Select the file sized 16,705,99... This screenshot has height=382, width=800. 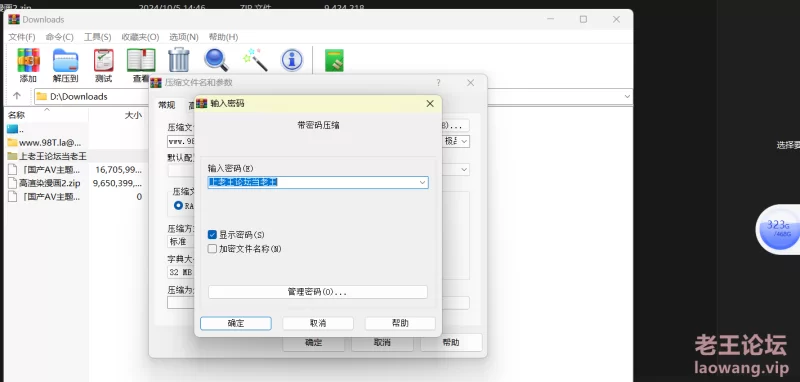click(x=76, y=170)
